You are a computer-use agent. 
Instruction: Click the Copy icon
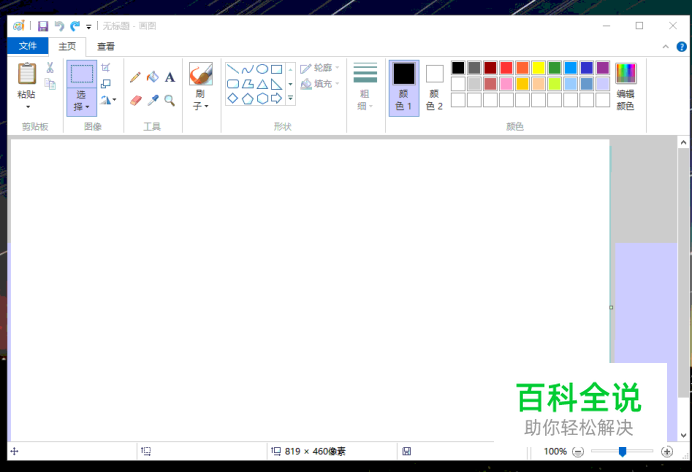50,84
